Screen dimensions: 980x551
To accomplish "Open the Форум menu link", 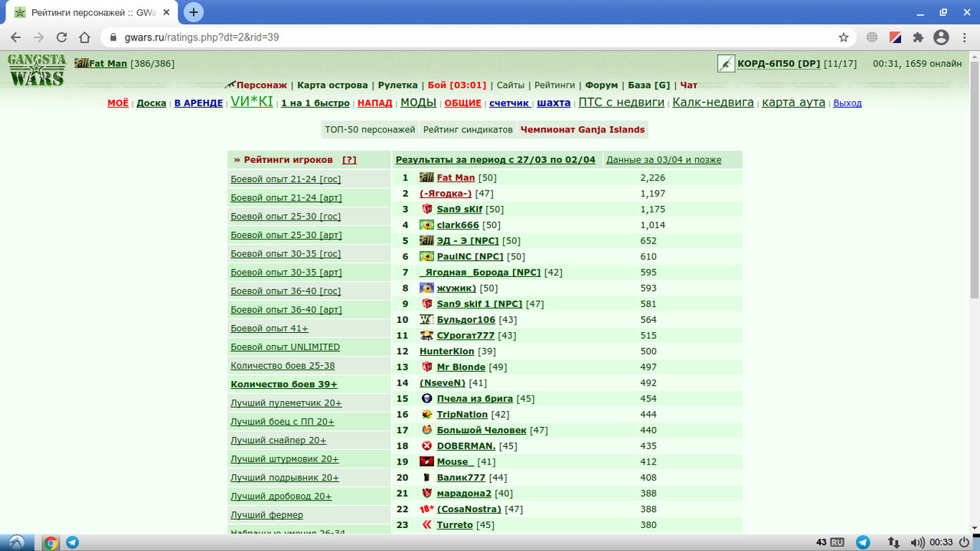I will click(601, 85).
